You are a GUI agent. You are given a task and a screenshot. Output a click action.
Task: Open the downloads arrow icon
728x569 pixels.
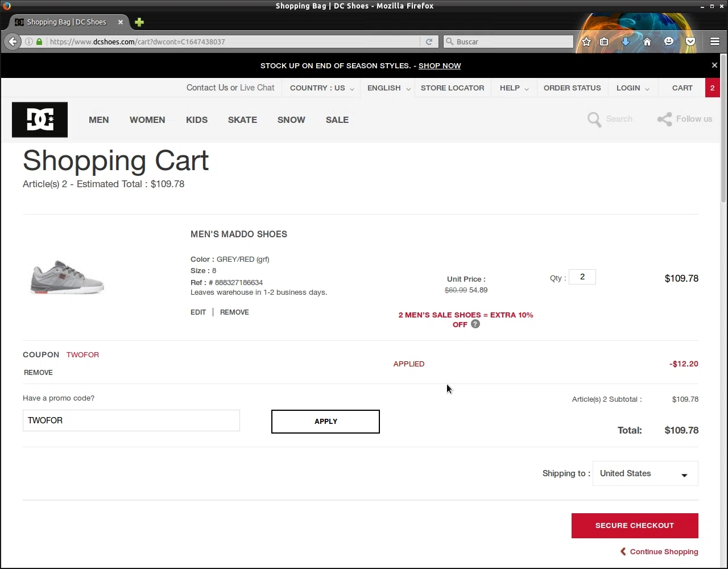click(x=626, y=42)
